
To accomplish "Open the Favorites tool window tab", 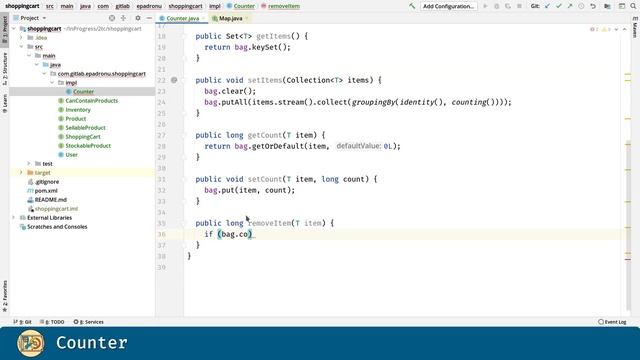I will 4,296.
